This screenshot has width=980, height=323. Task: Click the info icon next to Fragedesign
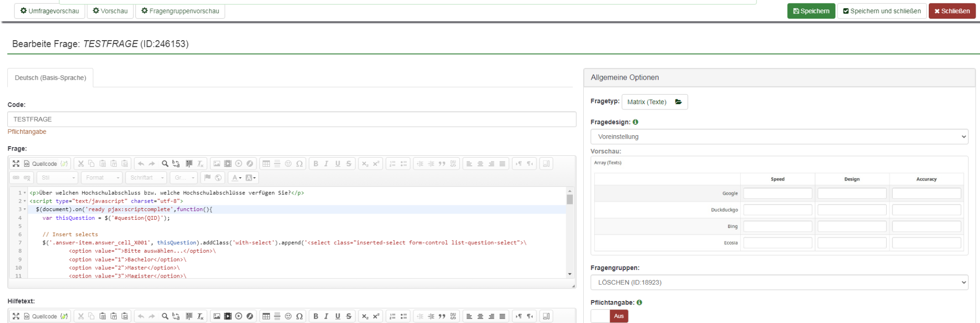point(635,122)
